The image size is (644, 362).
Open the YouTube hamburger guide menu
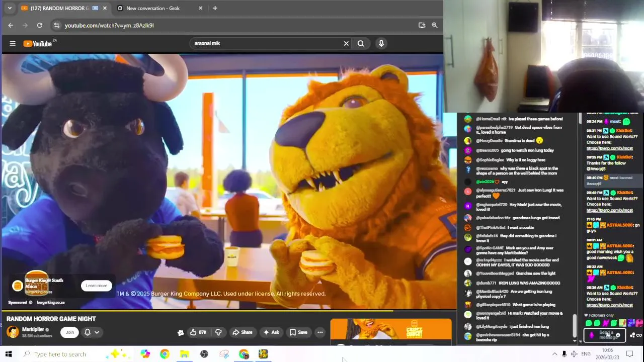13,43
